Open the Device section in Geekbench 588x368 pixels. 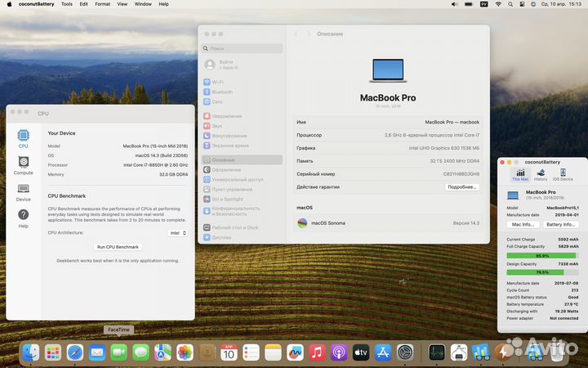pyautogui.click(x=23, y=192)
